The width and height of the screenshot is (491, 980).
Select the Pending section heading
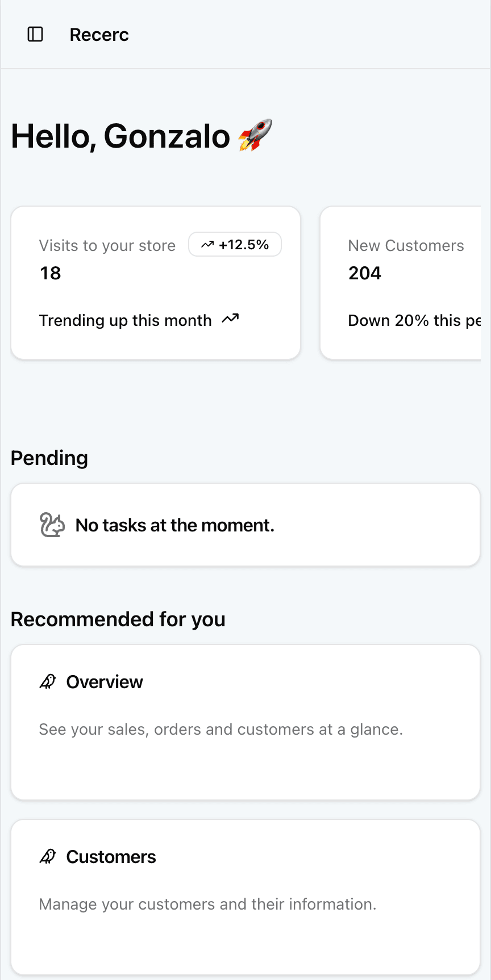[x=49, y=458]
